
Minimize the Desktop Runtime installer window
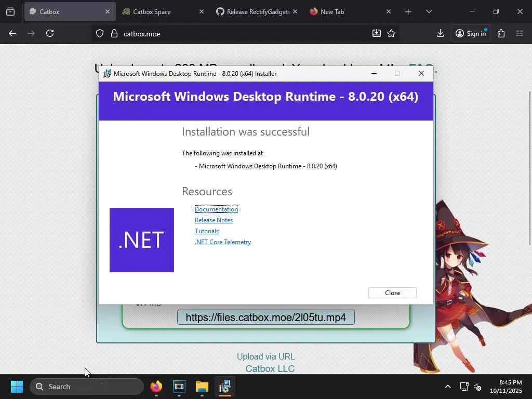coord(374,74)
